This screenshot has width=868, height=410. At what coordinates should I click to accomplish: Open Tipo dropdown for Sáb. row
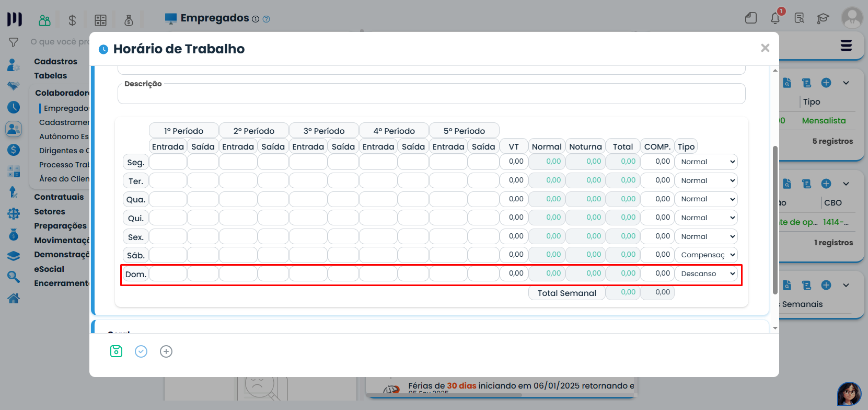coord(706,255)
